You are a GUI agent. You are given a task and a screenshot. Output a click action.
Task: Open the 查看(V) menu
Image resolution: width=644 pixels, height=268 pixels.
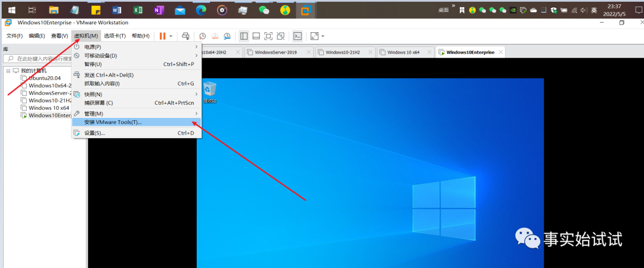[x=60, y=36]
